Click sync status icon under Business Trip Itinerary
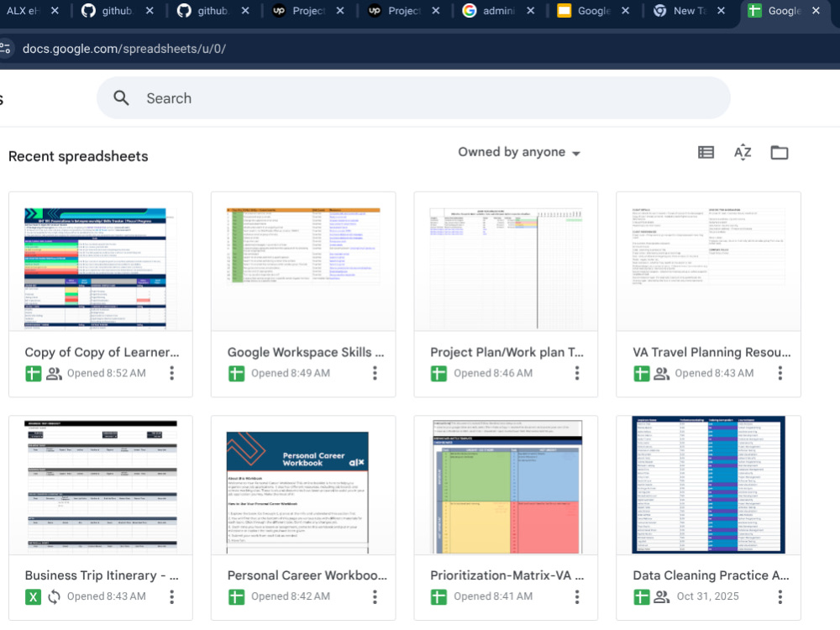 coord(54,596)
